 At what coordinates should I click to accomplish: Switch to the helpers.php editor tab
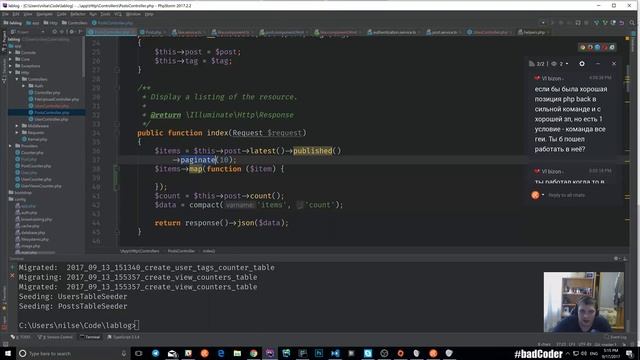(x=533, y=32)
